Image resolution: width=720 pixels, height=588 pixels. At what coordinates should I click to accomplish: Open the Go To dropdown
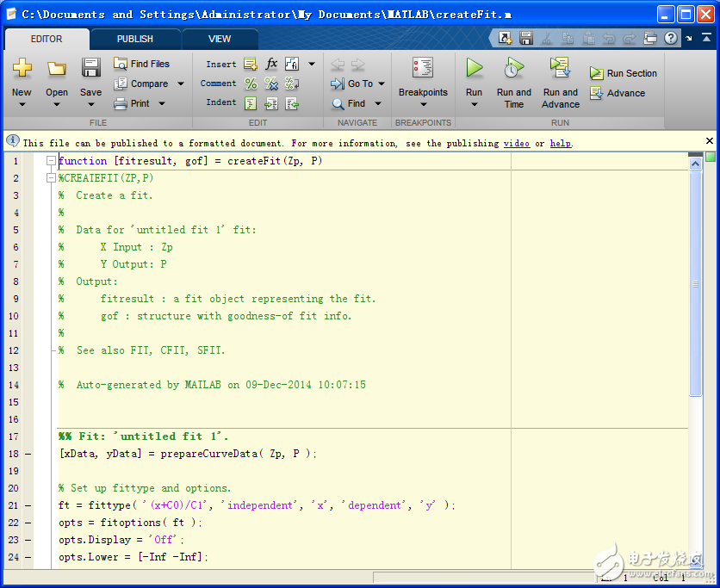click(x=381, y=84)
